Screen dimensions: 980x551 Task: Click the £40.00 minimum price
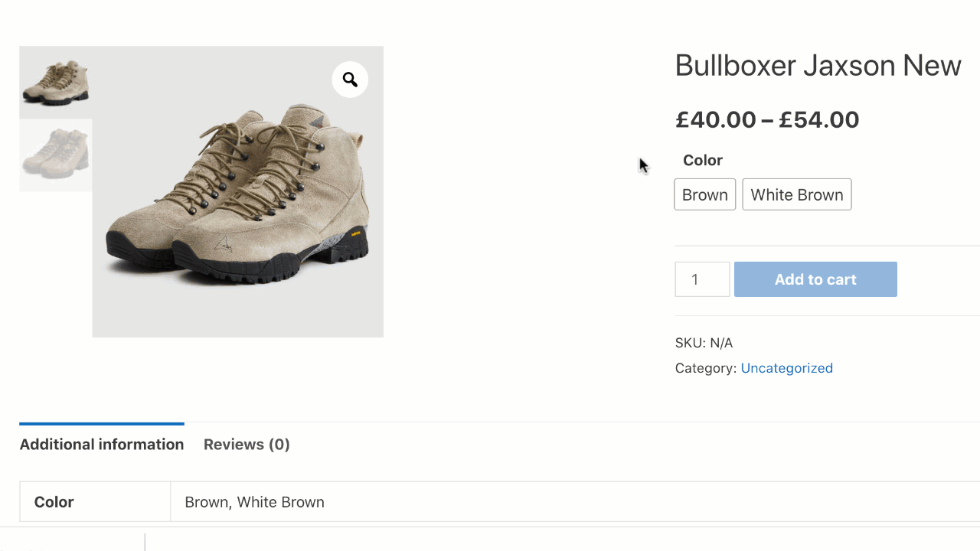[716, 119]
